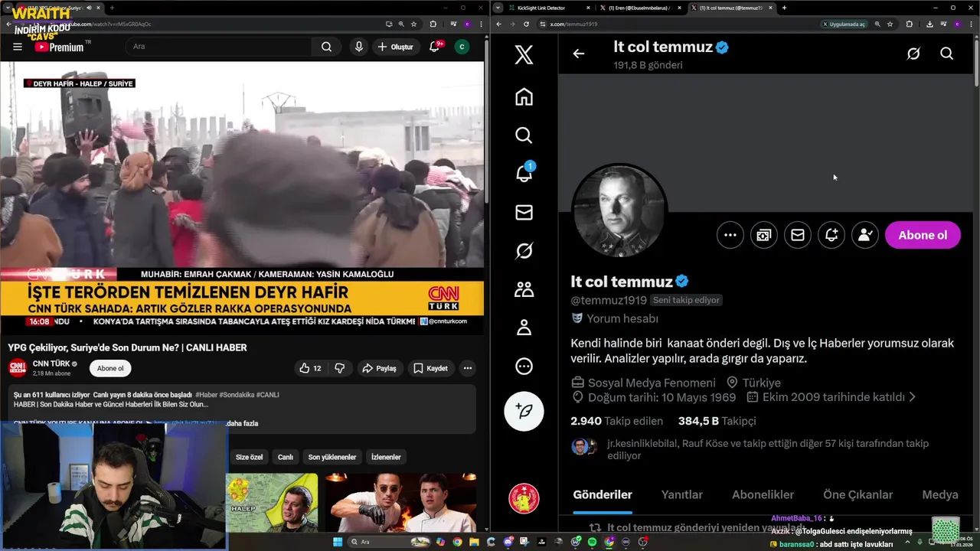Switch to KickSight Link Detector browser tab
Image resolution: width=980 pixels, height=551 pixels.
pyautogui.click(x=547, y=8)
